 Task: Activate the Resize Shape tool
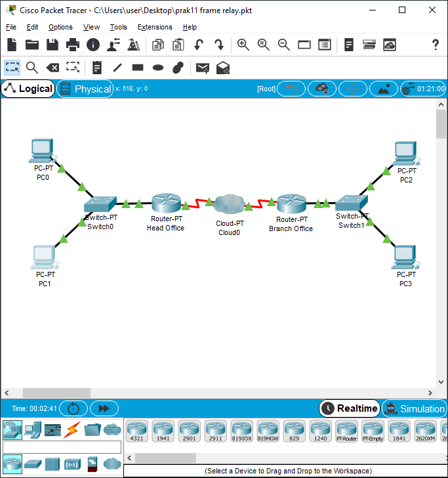(73, 68)
